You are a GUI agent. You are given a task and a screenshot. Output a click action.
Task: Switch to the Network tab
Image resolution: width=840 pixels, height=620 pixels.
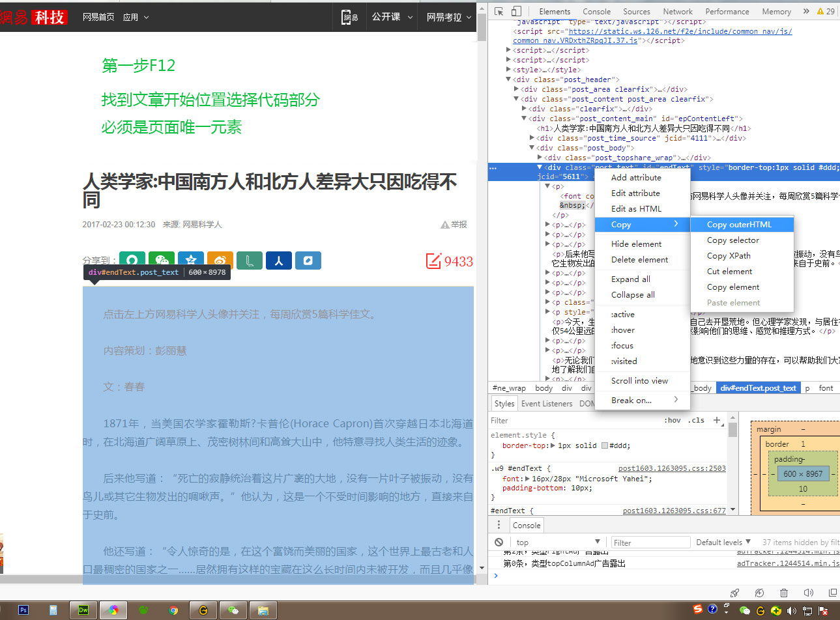point(678,11)
